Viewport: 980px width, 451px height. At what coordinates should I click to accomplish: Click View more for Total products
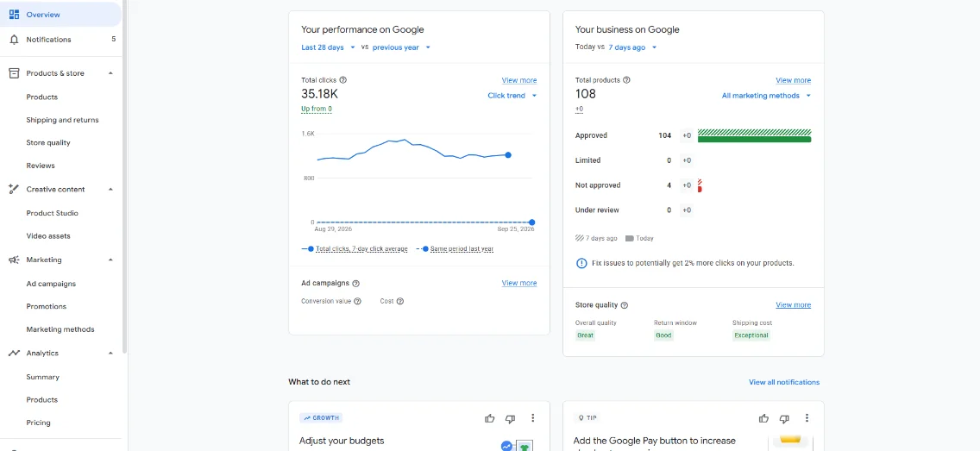pos(793,80)
